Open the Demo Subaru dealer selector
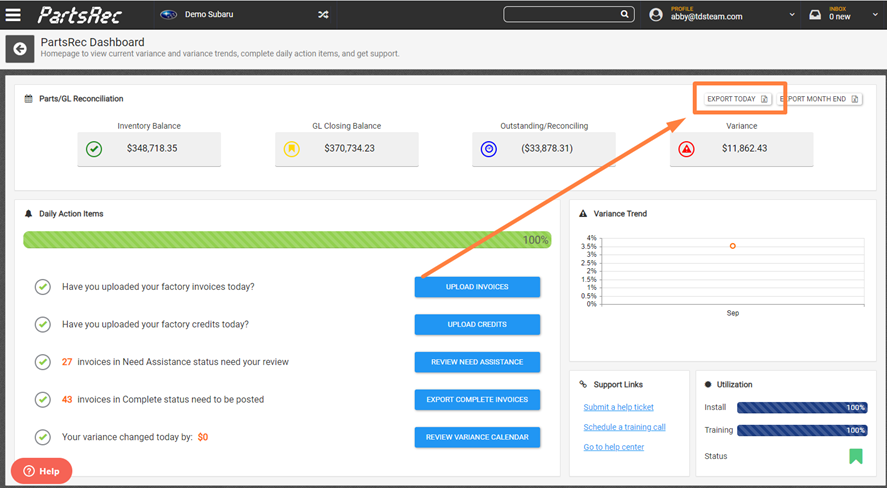The width and height of the screenshot is (887, 488). (246, 15)
